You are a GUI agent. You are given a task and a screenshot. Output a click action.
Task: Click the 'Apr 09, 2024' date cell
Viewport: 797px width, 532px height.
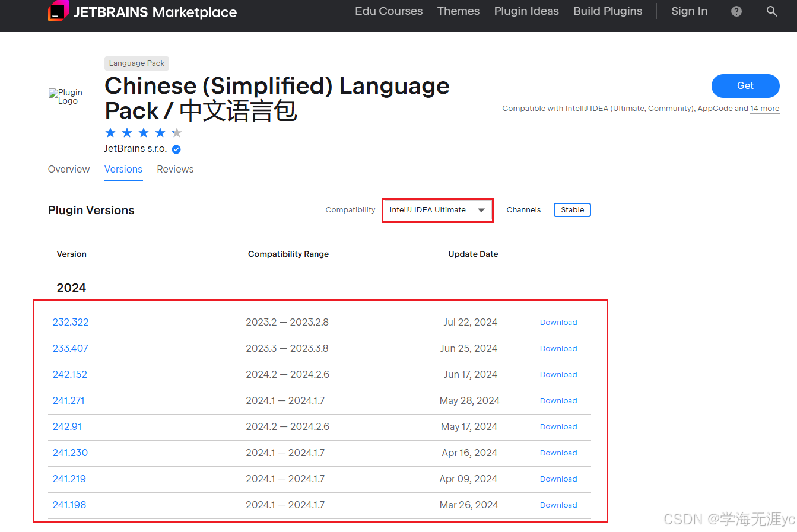tap(468, 479)
